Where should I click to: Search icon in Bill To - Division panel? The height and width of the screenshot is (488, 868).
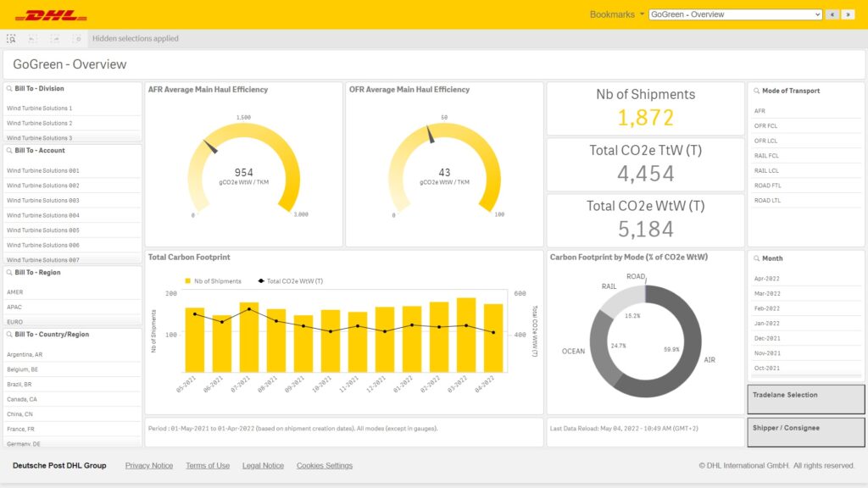pos(9,88)
